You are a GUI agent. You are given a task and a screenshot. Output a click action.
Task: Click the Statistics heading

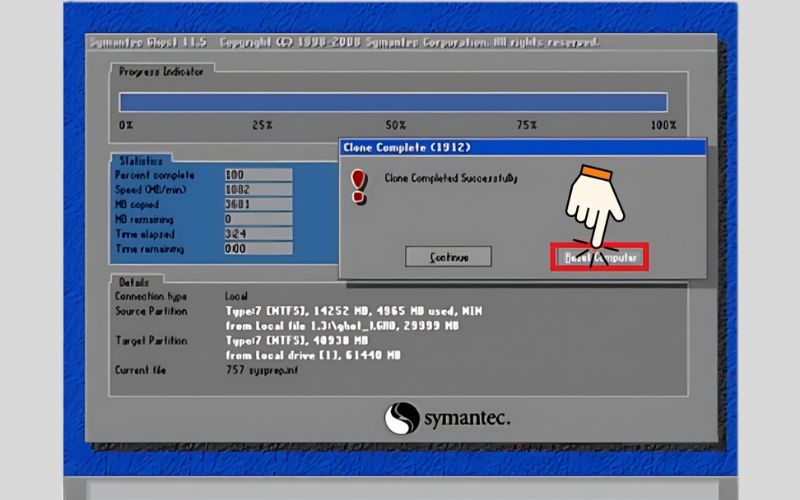tap(141, 161)
